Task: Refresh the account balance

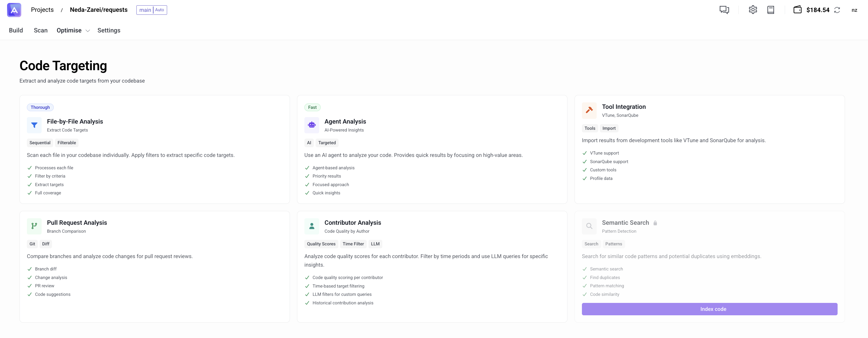Action: coord(837,10)
